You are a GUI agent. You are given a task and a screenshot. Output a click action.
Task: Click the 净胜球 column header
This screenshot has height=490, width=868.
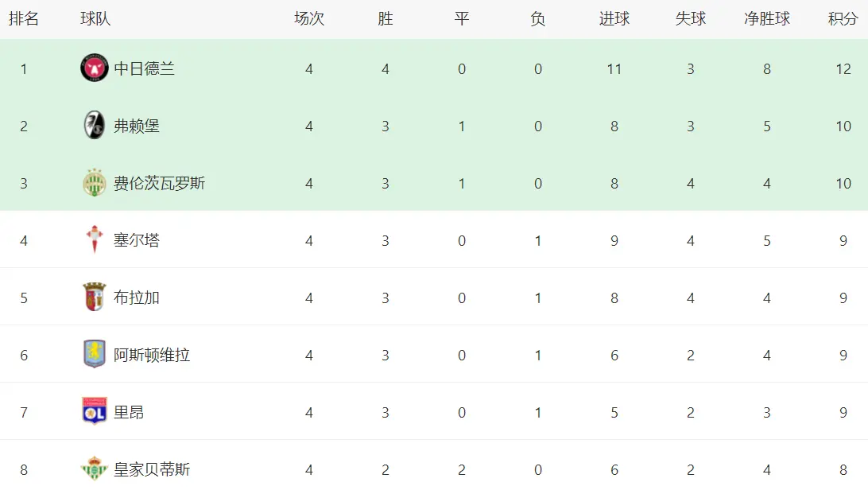coord(766,19)
